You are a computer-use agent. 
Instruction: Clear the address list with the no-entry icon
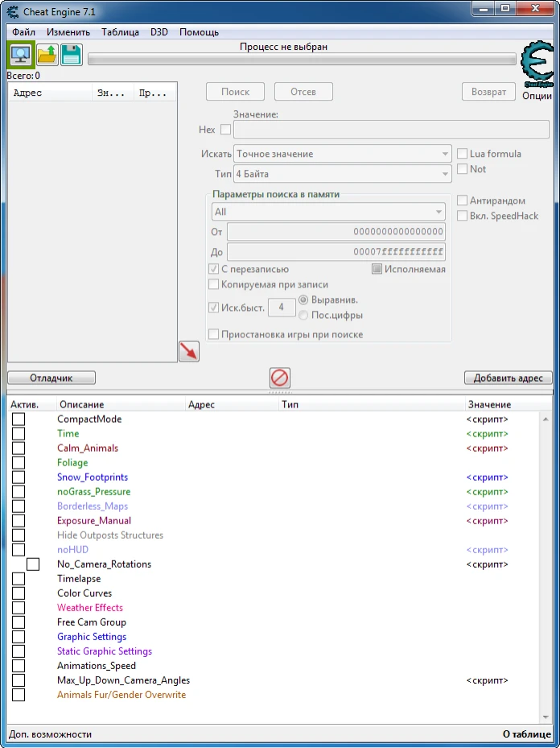click(x=279, y=378)
